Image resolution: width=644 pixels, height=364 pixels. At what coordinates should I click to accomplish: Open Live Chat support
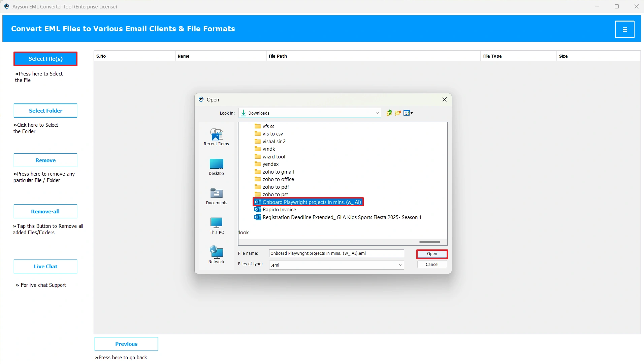click(45, 266)
